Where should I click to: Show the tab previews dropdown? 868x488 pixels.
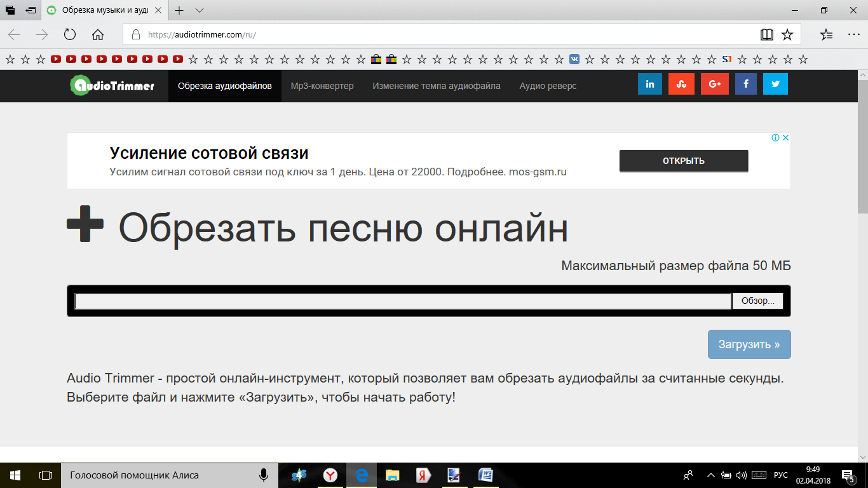pyautogui.click(x=200, y=10)
